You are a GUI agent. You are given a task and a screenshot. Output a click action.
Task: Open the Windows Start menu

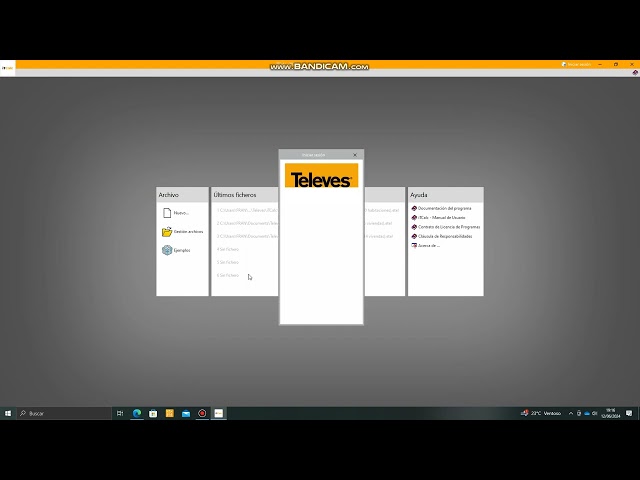8,413
